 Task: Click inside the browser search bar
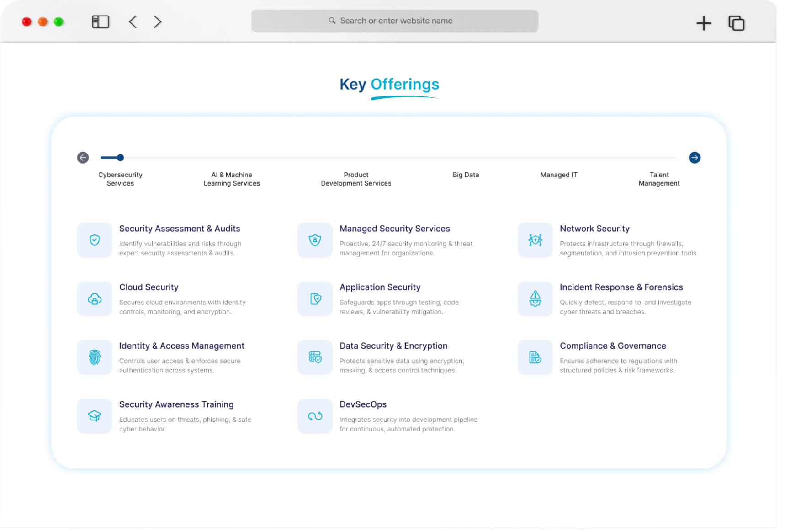click(394, 21)
